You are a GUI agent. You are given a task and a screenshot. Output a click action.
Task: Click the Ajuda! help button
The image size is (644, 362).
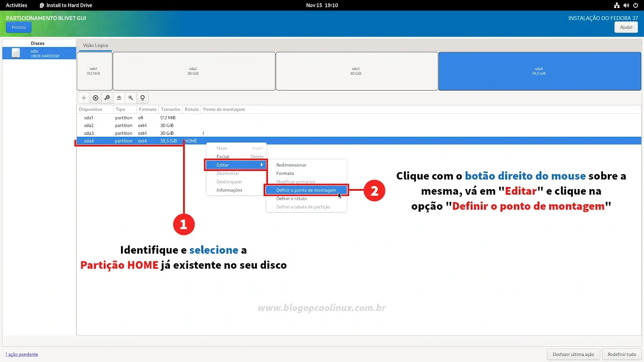click(626, 27)
